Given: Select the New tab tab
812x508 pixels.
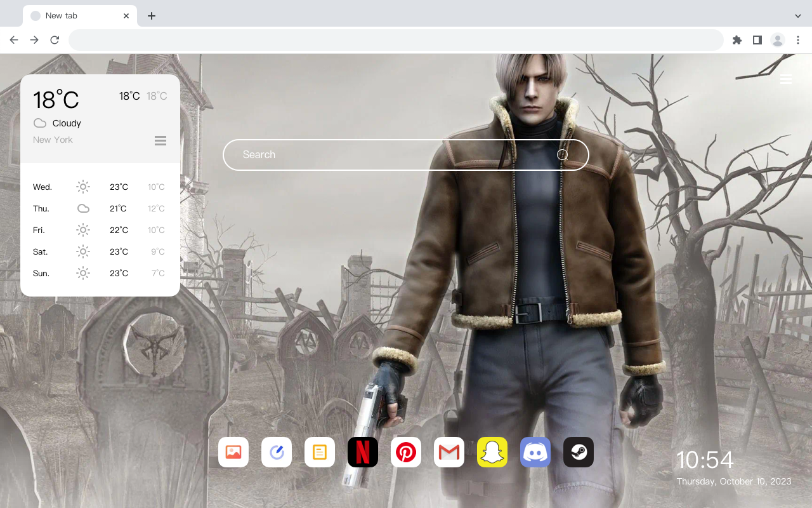Looking at the screenshot, I should [80, 16].
